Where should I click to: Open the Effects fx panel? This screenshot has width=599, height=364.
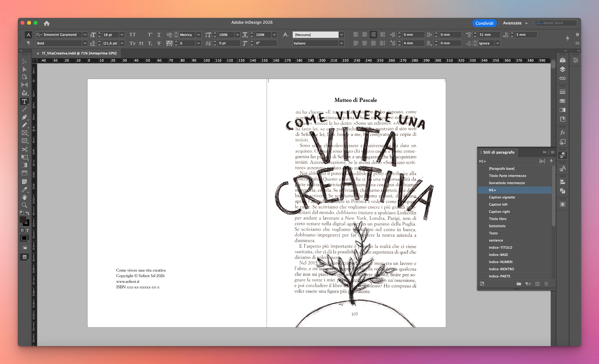click(x=562, y=133)
